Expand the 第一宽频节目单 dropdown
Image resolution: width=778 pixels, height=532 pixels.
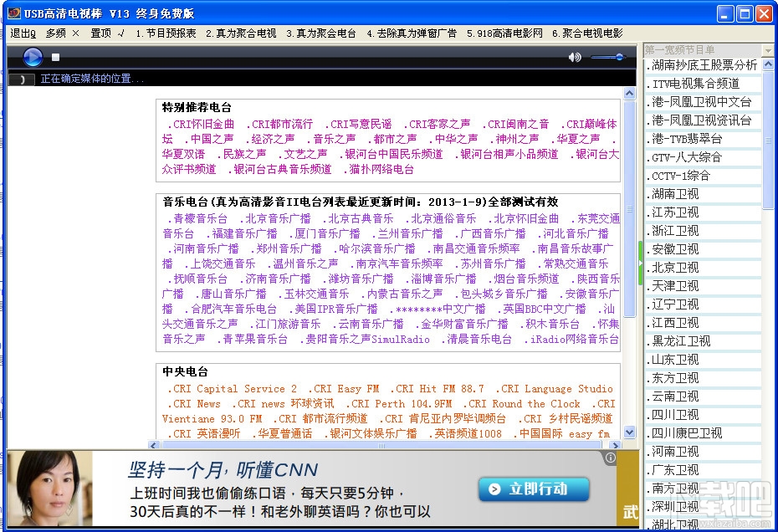(768, 50)
